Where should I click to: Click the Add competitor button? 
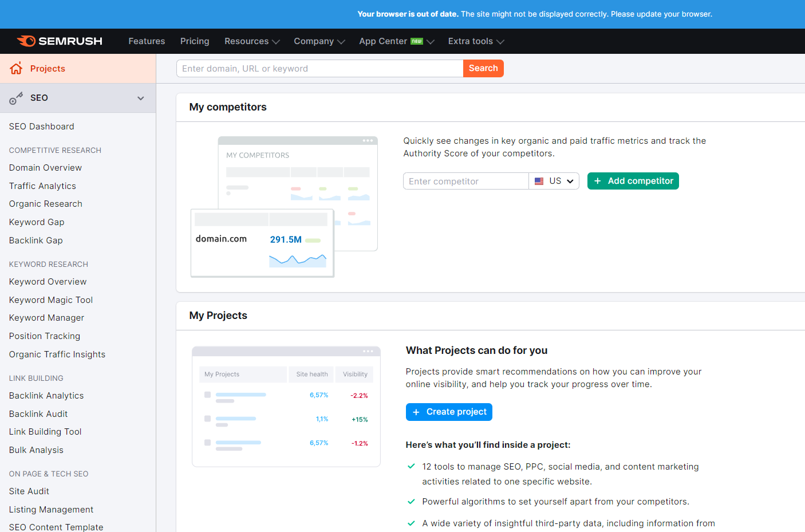tap(633, 181)
